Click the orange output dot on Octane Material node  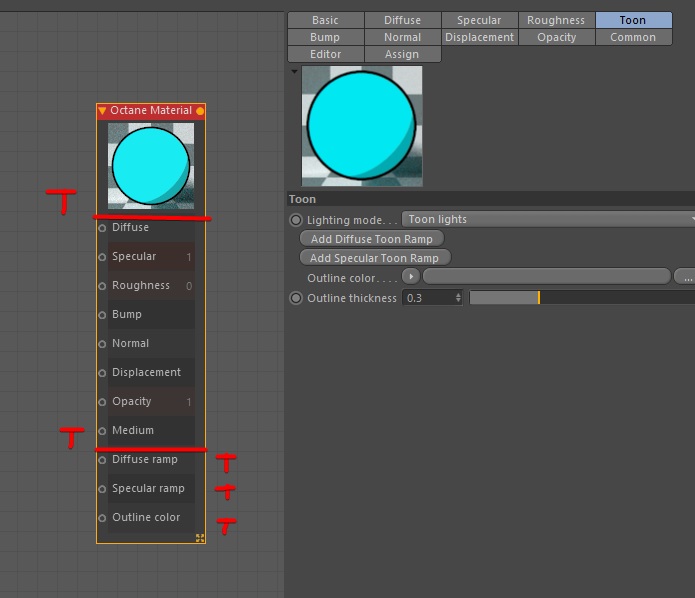tap(200, 111)
